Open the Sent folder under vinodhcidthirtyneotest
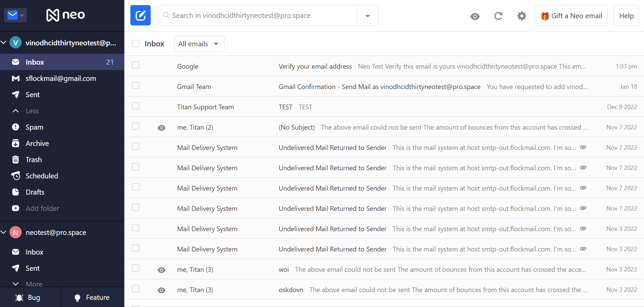The image size is (644, 307). (62, 94)
